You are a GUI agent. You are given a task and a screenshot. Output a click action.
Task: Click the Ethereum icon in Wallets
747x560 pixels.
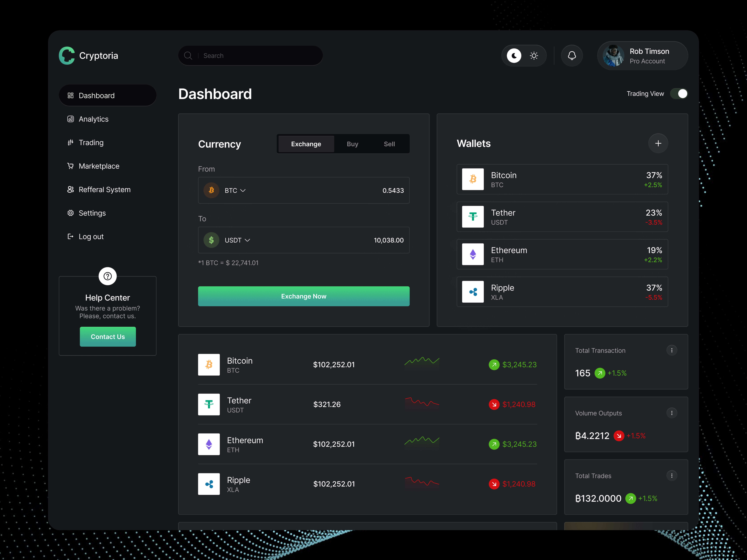point(473,254)
